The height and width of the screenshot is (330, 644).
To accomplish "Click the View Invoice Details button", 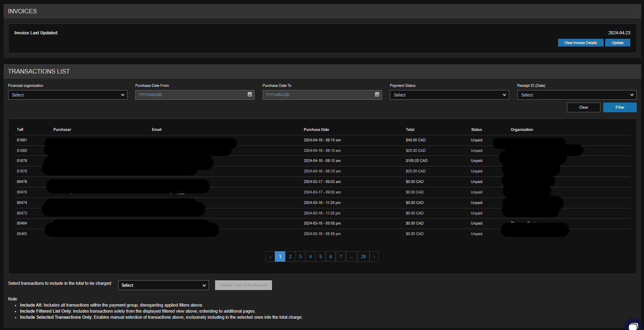I will pos(580,43).
